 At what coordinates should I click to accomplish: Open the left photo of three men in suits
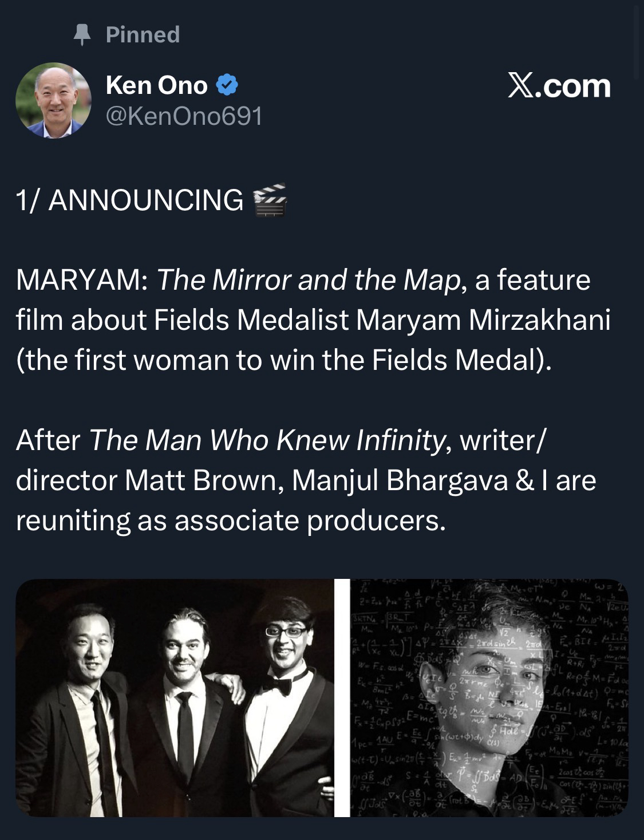pos(174,697)
